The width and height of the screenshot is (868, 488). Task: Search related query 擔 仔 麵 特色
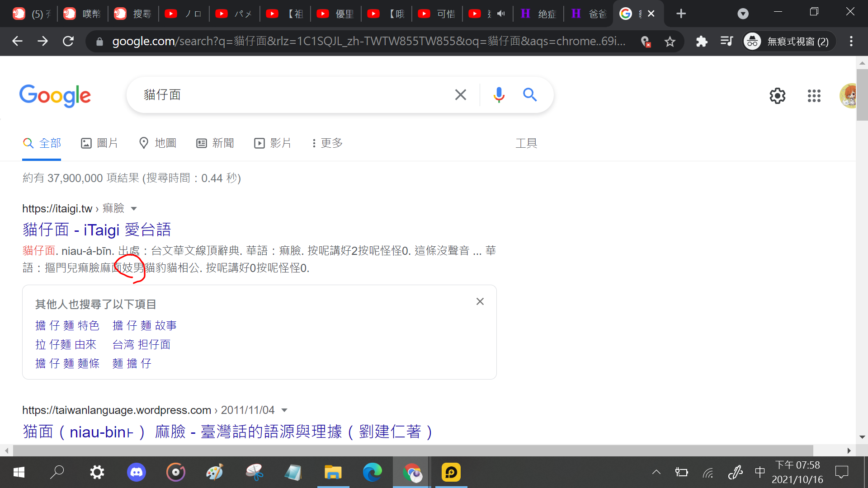pos(67,325)
